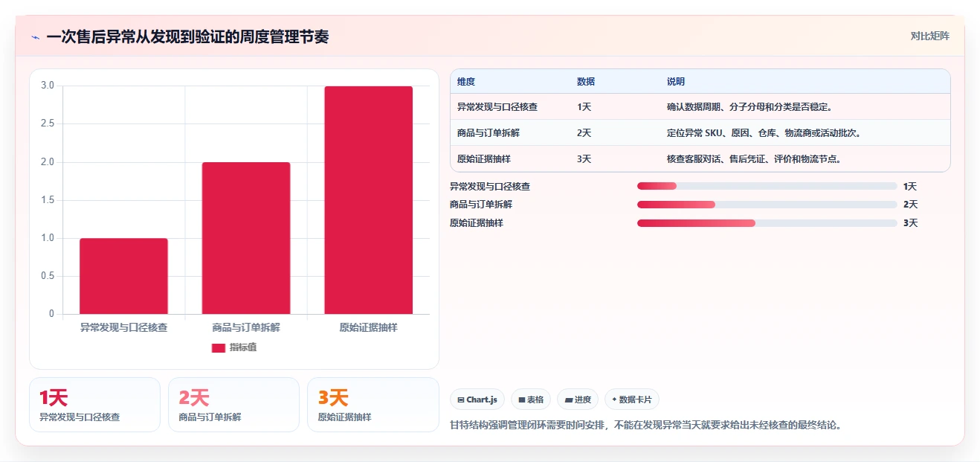Click progress label 原始证据抽样
Viewport: 980px width, 462px height.
pos(476,222)
